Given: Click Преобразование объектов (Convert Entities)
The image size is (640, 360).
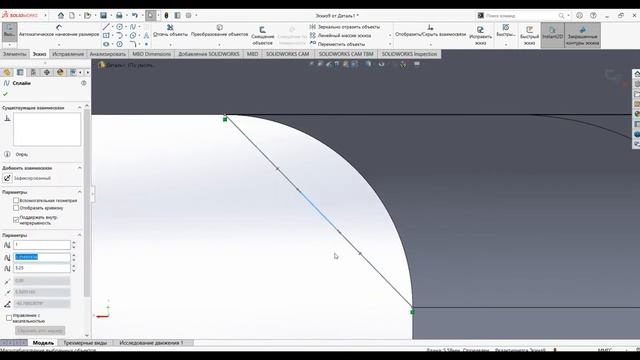Looking at the screenshot, I should 219,31.
